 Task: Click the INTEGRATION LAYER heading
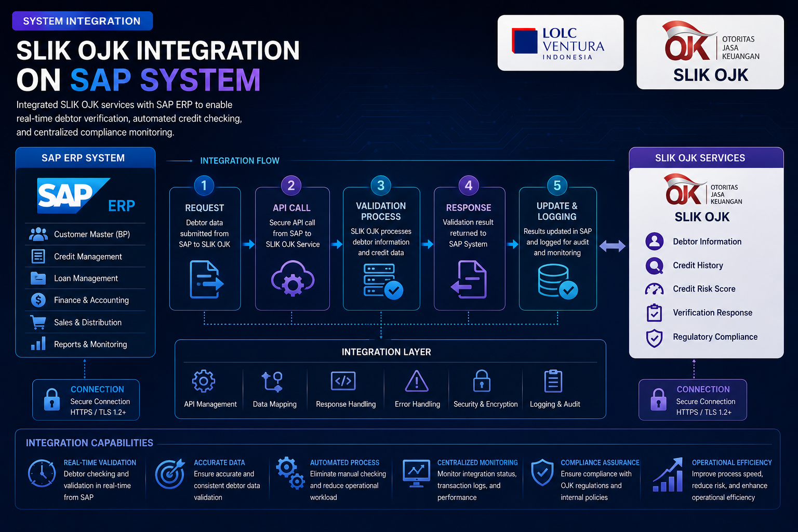click(386, 352)
